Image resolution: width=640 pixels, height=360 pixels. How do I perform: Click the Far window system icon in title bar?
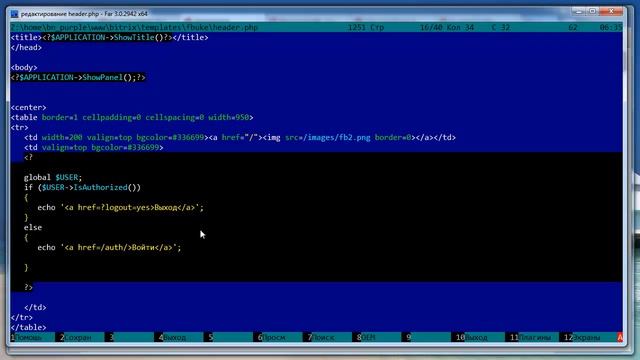(x=14, y=14)
